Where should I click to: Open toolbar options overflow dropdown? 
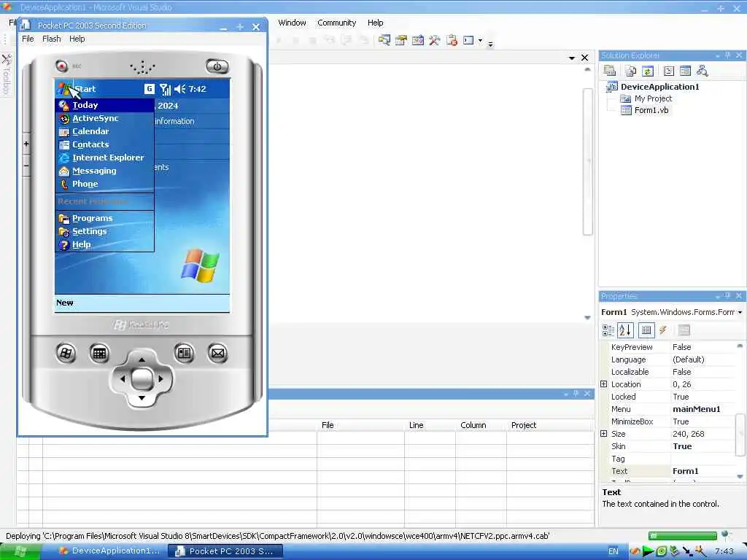[490, 43]
